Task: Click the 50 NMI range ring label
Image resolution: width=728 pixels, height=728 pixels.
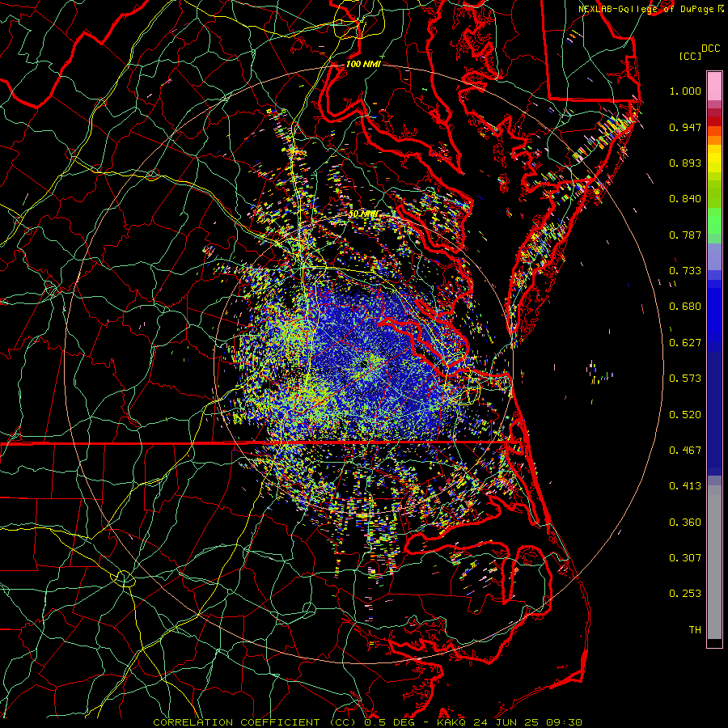Action: tap(363, 214)
